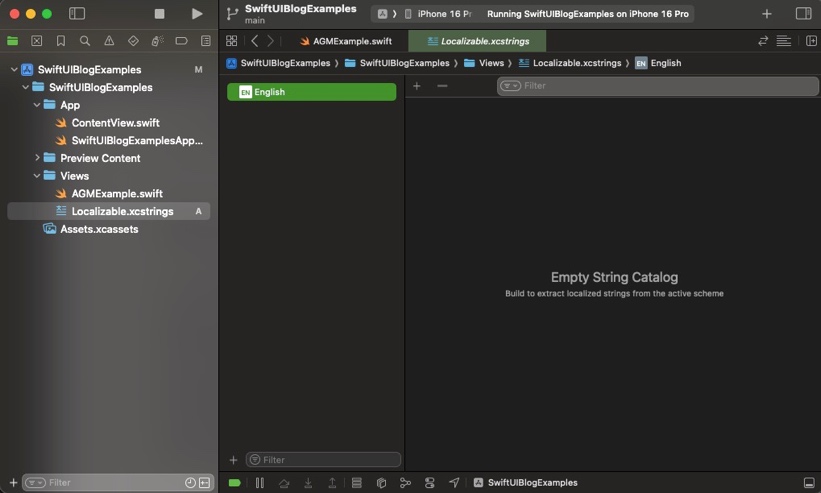Viewport: 821px width, 493px height.
Task: Add a language with bottom plus
Action: click(234, 460)
